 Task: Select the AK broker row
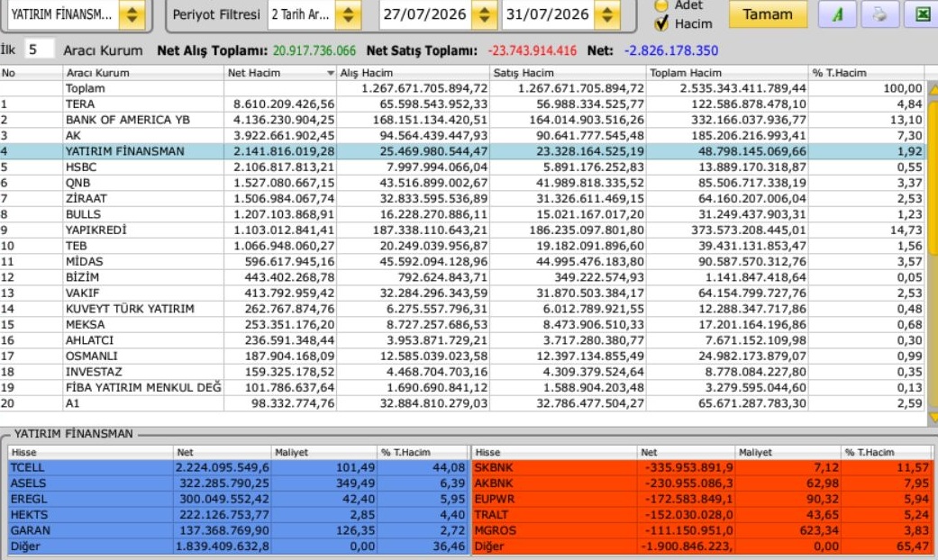[462, 136]
